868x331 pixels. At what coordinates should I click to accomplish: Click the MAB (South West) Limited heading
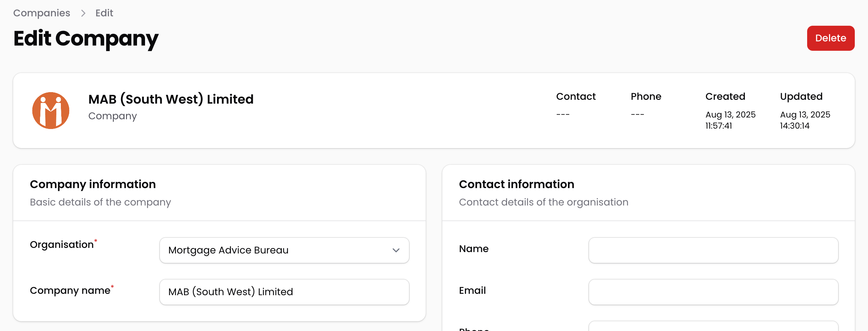[x=171, y=99]
